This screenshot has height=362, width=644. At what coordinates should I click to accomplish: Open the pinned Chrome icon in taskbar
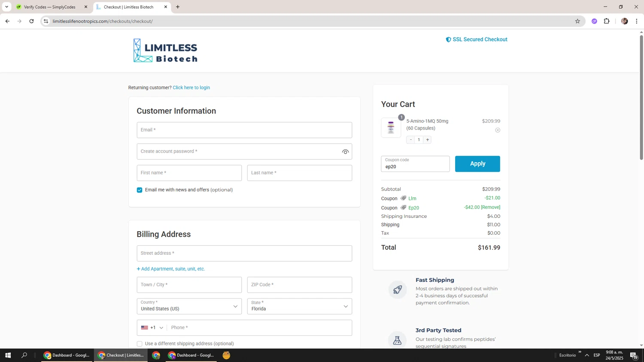click(x=156, y=355)
